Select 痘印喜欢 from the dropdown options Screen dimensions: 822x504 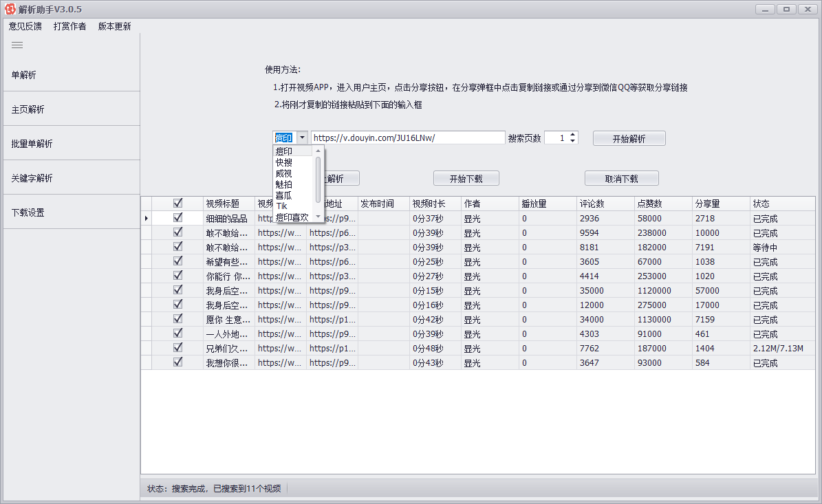(290, 217)
